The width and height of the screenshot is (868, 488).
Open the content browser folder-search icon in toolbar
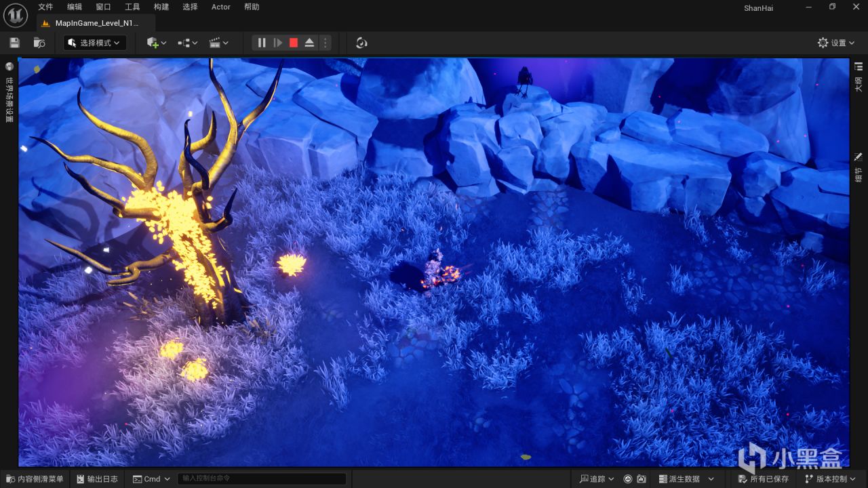tap(39, 43)
